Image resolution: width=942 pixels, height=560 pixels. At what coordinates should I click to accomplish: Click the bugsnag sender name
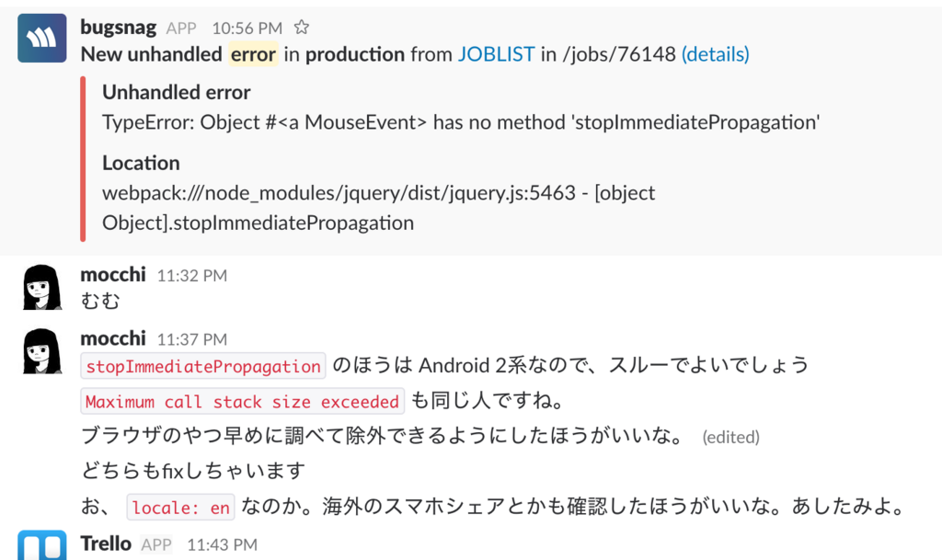(119, 27)
